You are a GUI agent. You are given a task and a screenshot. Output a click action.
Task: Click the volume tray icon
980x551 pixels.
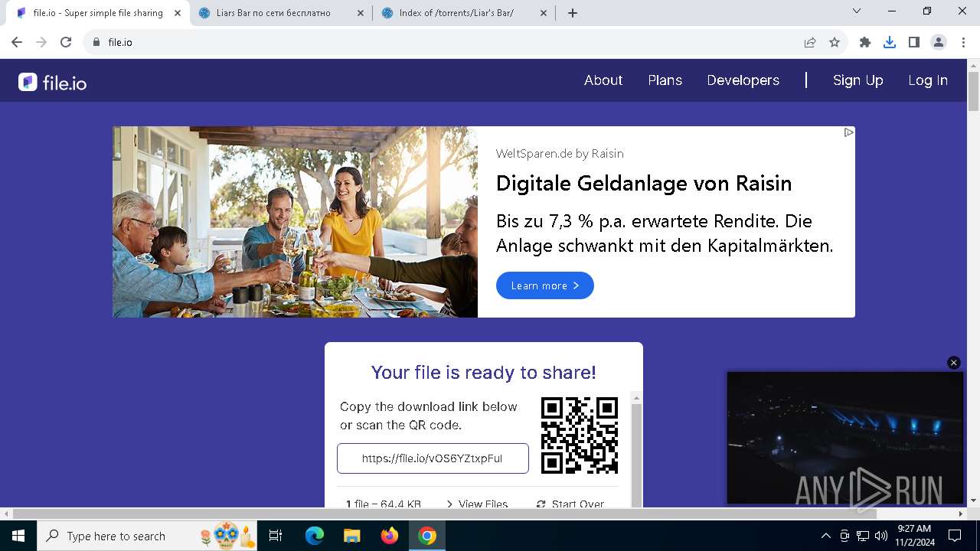[881, 536]
